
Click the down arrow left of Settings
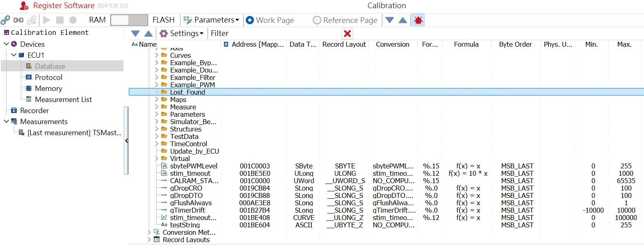[x=135, y=33]
